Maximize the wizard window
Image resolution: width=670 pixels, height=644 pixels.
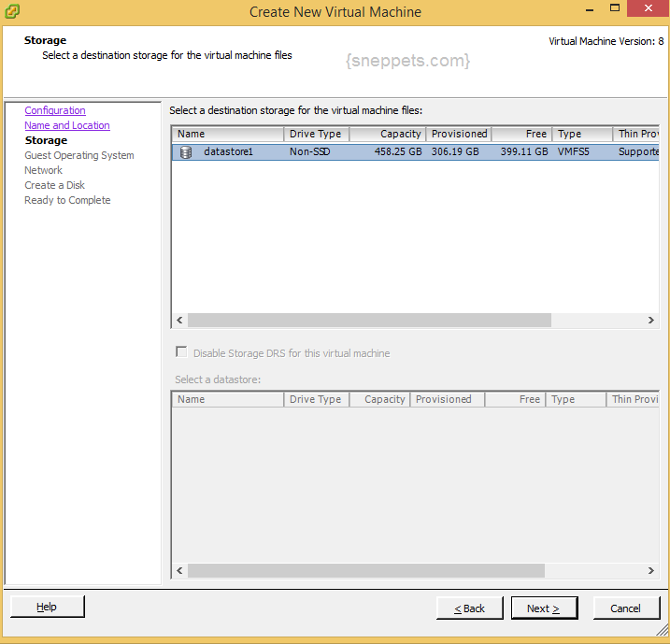point(615,8)
